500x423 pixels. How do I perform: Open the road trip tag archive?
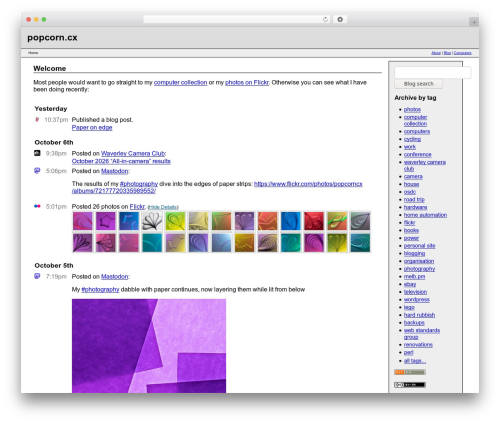pyautogui.click(x=414, y=199)
